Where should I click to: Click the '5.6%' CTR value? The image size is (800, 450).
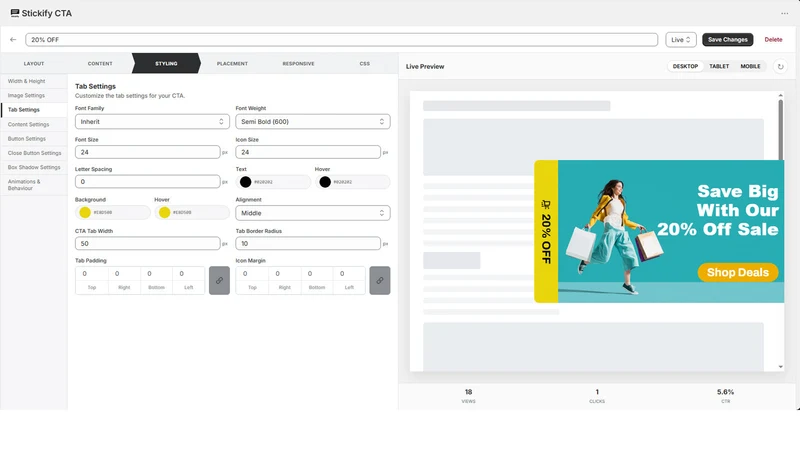click(x=725, y=392)
